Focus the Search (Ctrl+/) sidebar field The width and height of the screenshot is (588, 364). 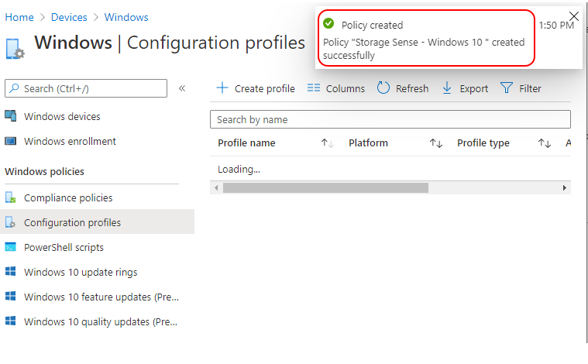click(x=86, y=88)
